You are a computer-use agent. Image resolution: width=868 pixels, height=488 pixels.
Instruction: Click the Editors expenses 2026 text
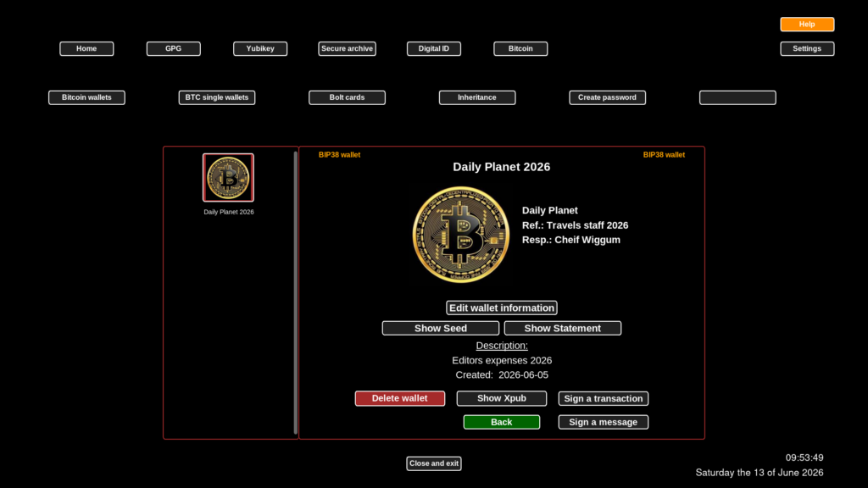[502, 360]
